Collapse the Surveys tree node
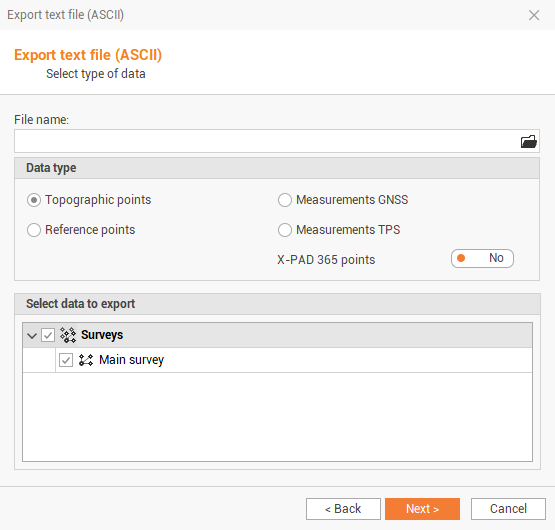This screenshot has width=555, height=530. (32, 336)
